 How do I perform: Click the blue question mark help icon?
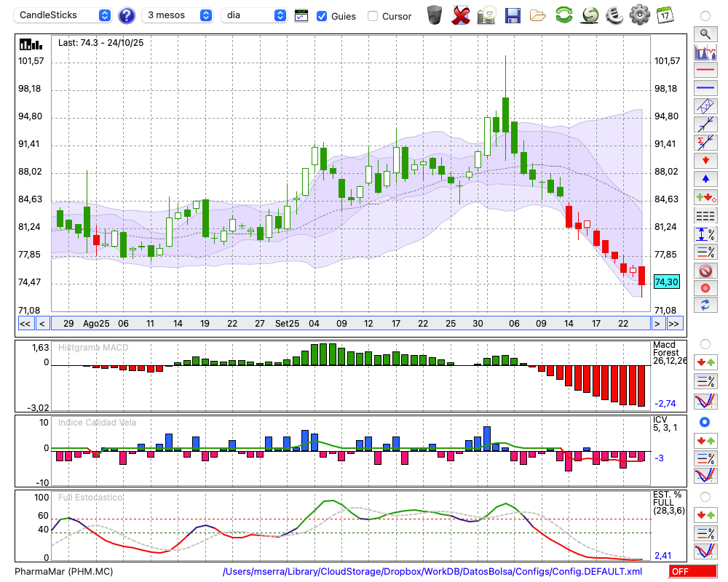tap(127, 15)
